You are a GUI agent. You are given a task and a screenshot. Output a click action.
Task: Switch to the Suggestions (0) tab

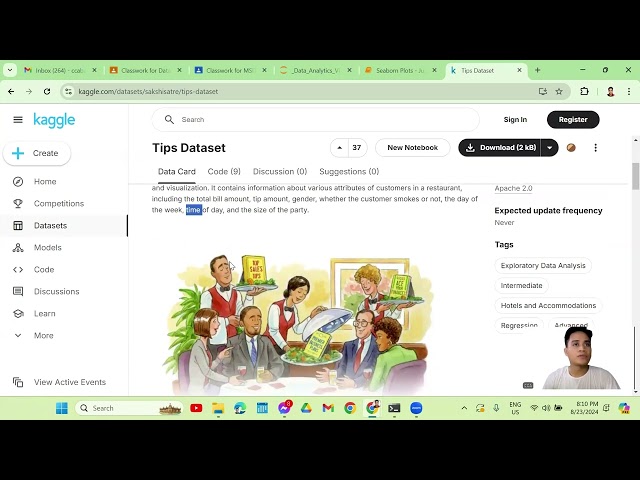pos(349,172)
